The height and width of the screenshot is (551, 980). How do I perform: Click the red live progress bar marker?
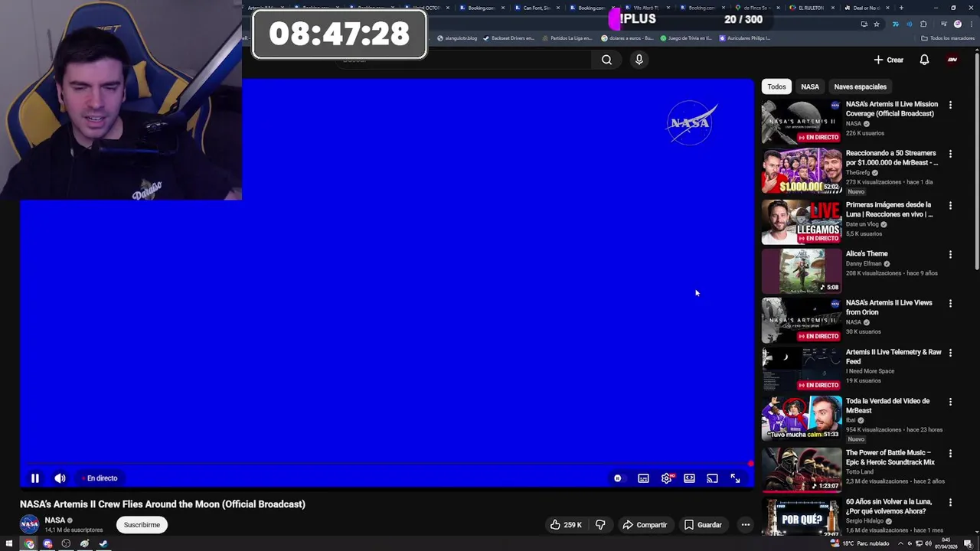click(751, 464)
